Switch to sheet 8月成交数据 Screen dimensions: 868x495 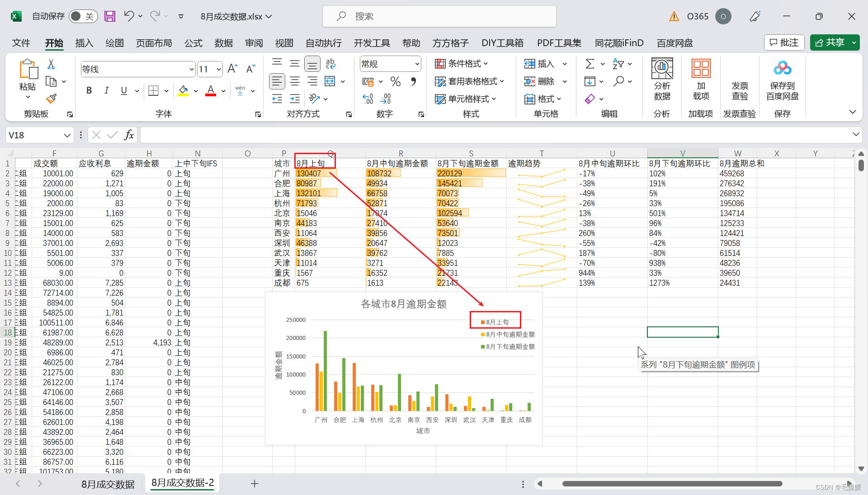coord(108,484)
